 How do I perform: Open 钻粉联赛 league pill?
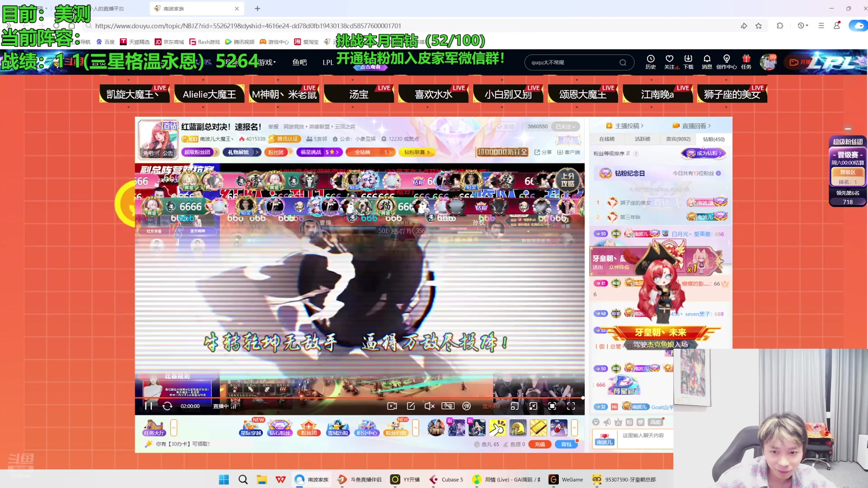click(x=416, y=152)
